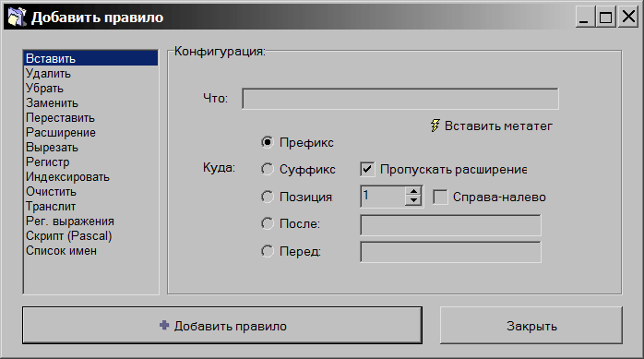
Task: Maximize the Добавить правило window
Action: pyautogui.click(x=606, y=18)
